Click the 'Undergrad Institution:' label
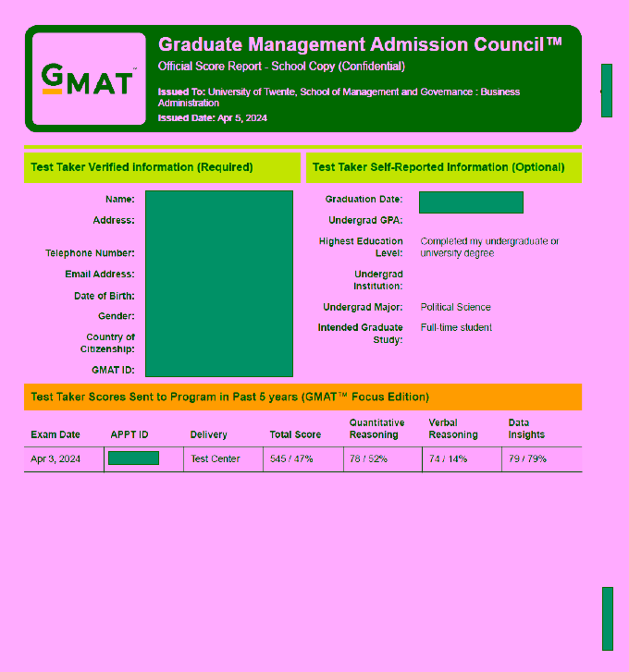Screen dimensions: 629x672 point(378,280)
